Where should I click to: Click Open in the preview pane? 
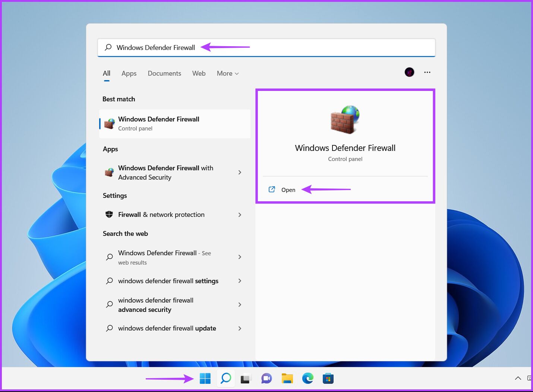coord(288,190)
